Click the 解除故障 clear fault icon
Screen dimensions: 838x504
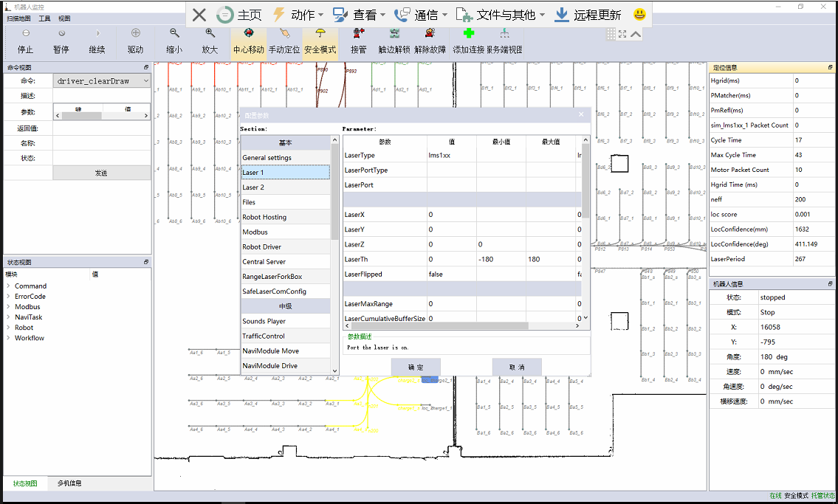430,34
